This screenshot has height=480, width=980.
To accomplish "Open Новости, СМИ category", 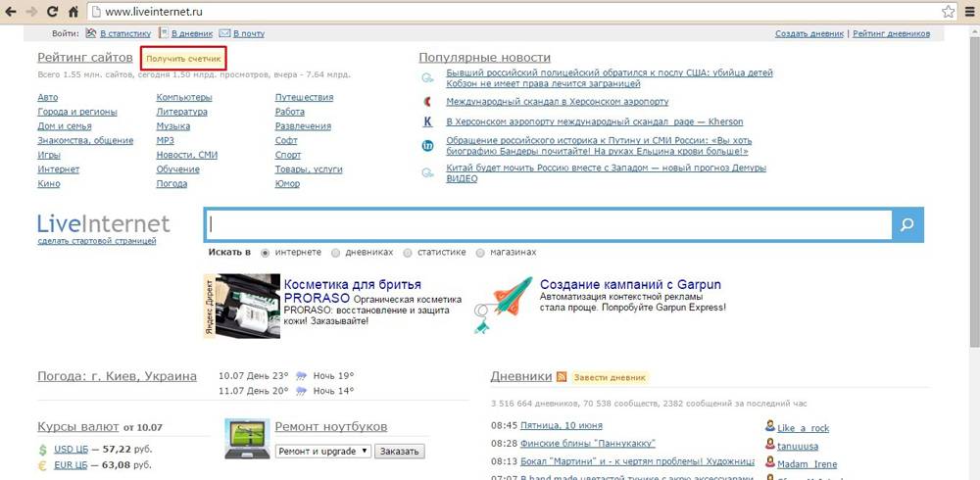I will (187, 155).
